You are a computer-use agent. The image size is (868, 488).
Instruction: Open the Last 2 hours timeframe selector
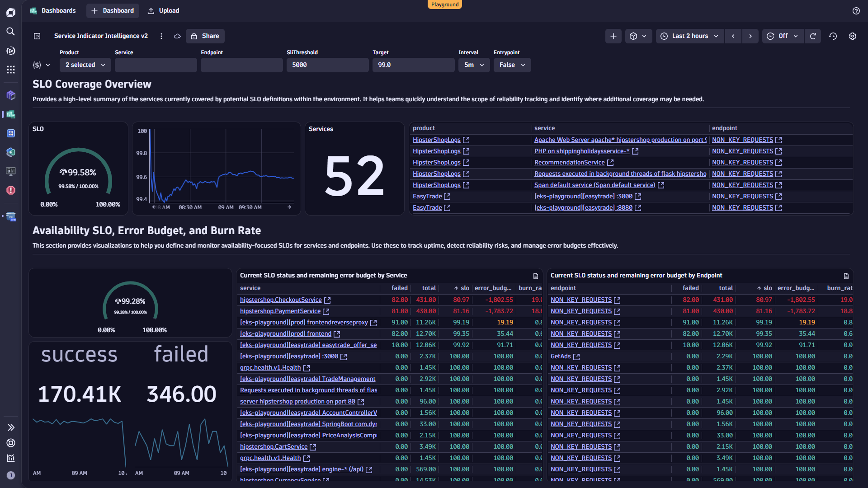689,36
